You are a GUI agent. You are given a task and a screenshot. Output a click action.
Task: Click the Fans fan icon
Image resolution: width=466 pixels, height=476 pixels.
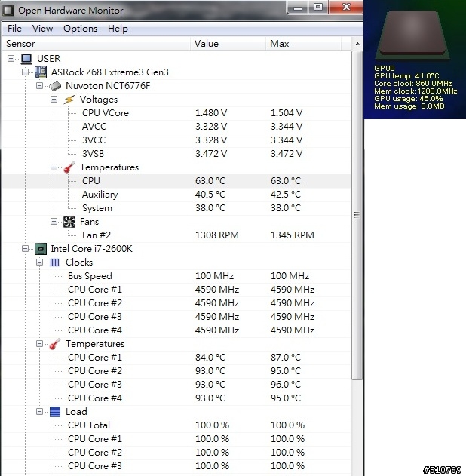coord(69,222)
